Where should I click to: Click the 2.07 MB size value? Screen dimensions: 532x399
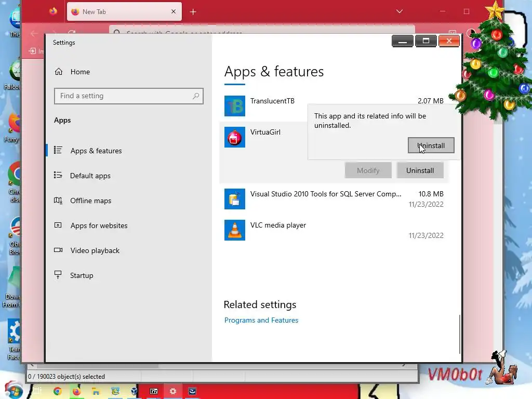coord(431,101)
